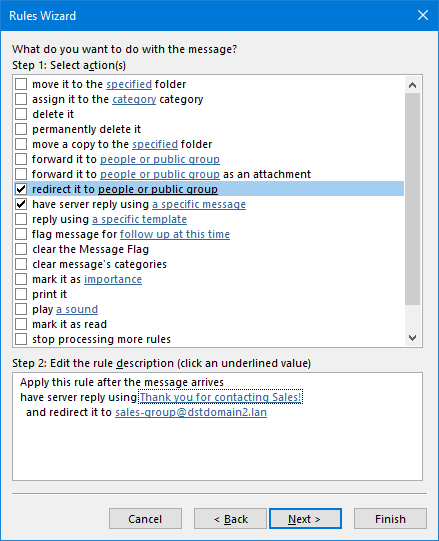Click the sales-group@dstdomain2.lan link
This screenshot has width=439, height=541.
[191, 412]
